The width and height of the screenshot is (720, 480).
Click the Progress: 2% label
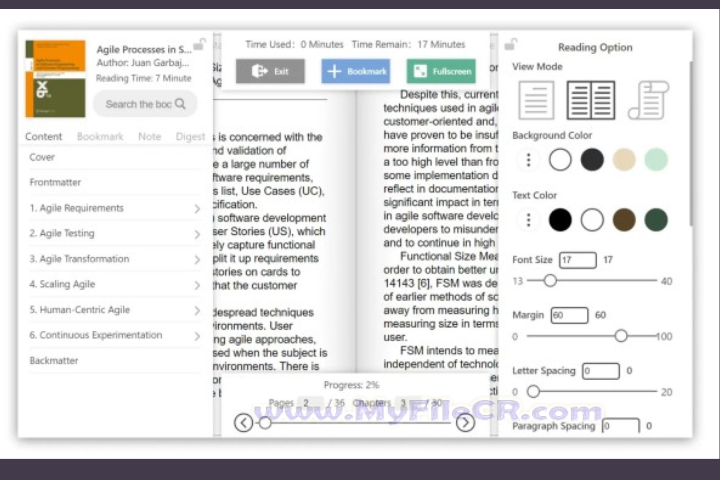351,385
